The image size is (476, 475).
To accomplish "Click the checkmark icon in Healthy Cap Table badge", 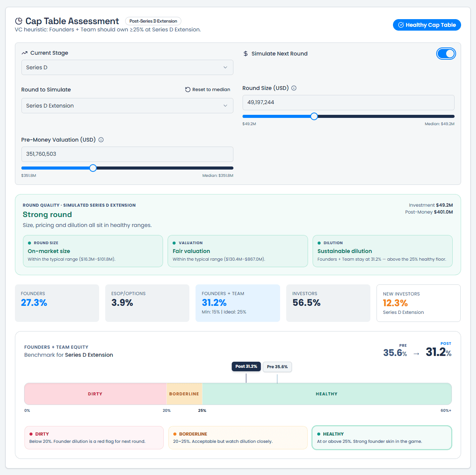I will click(401, 25).
